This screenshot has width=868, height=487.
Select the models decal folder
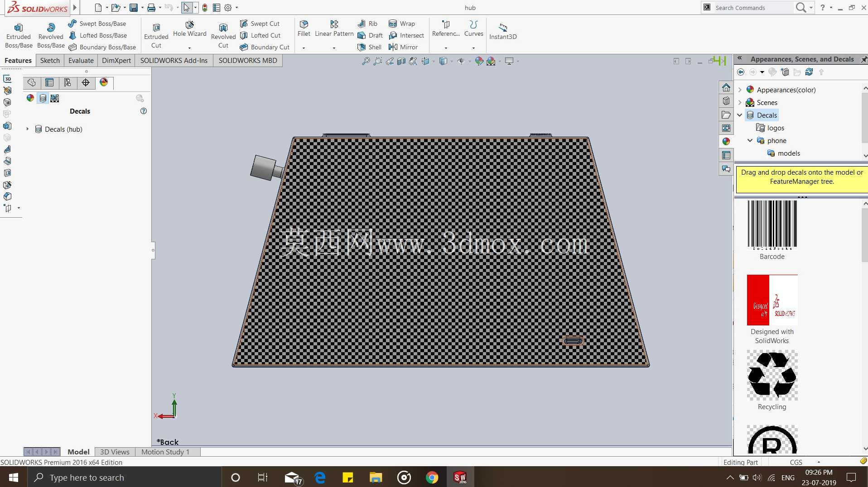click(784, 153)
